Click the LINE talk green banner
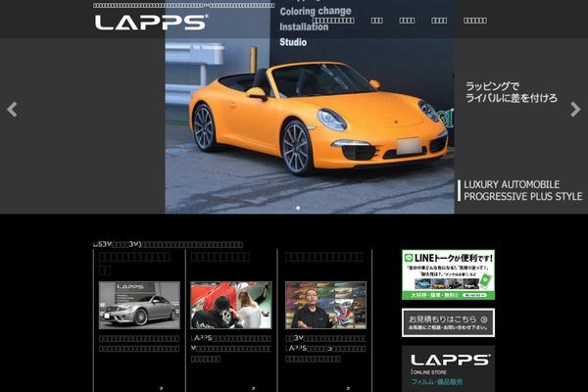Viewport: 588px width, 392px height. [448, 274]
